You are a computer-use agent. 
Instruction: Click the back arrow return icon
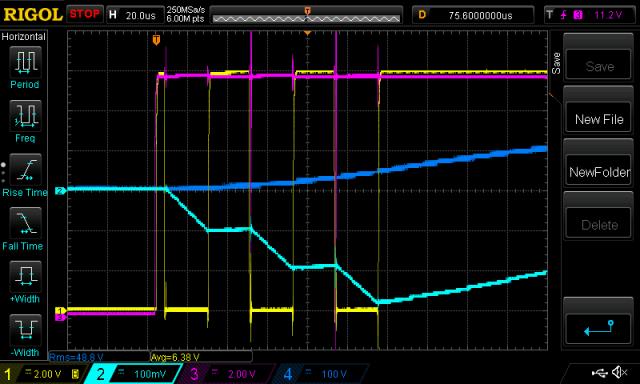[x=599, y=328]
